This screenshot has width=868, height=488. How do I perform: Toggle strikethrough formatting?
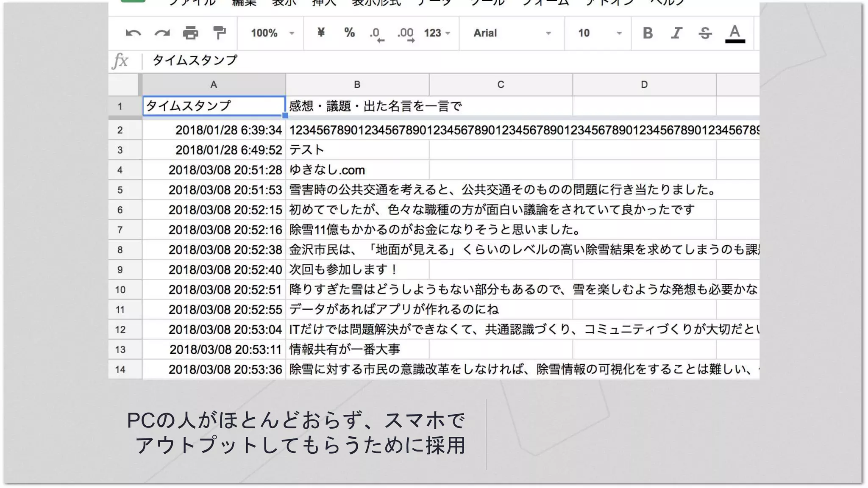pyautogui.click(x=705, y=33)
